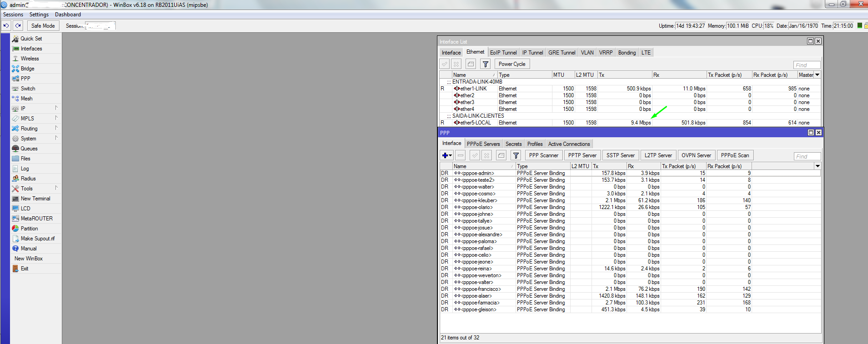Click the PPTP Server button
Viewport: 868px width, 344px height.
[x=582, y=155]
